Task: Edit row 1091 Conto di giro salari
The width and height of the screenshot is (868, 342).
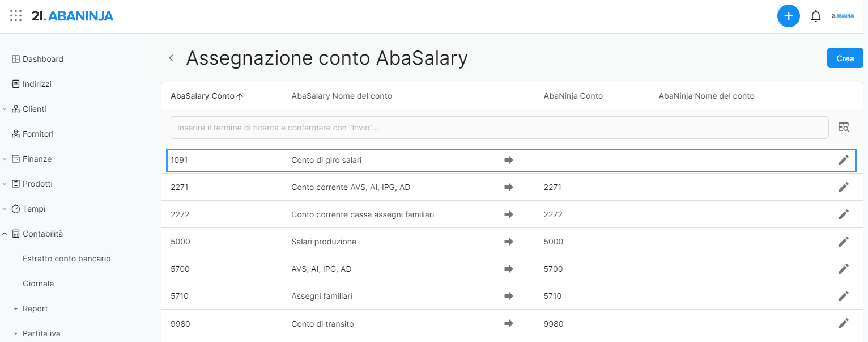Action: coord(844,160)
